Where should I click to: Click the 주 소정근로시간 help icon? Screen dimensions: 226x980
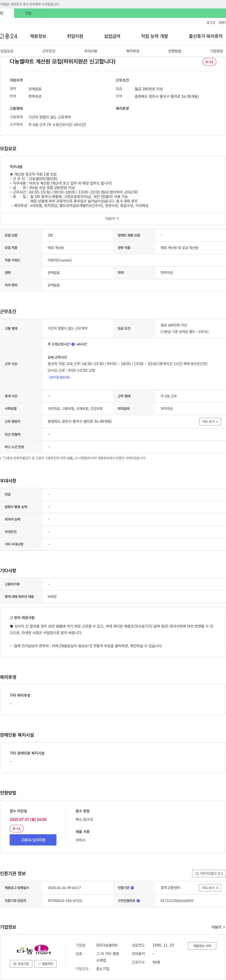click(73, 344)
